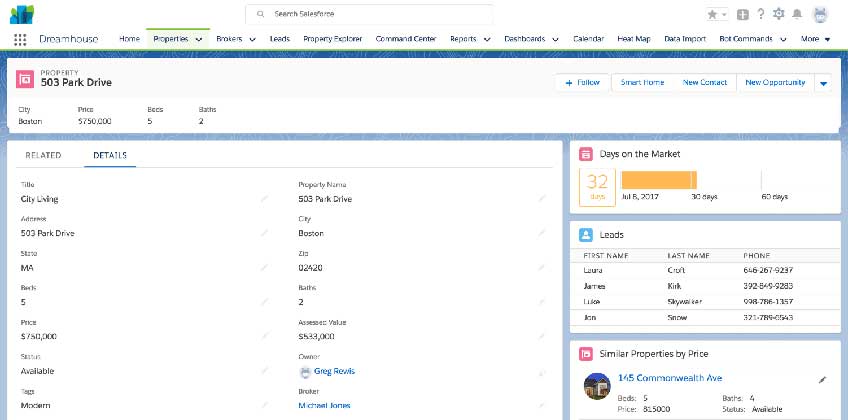Select the DETAILS tab
This screenshot has height=420, width=848.
coord(110,155)
